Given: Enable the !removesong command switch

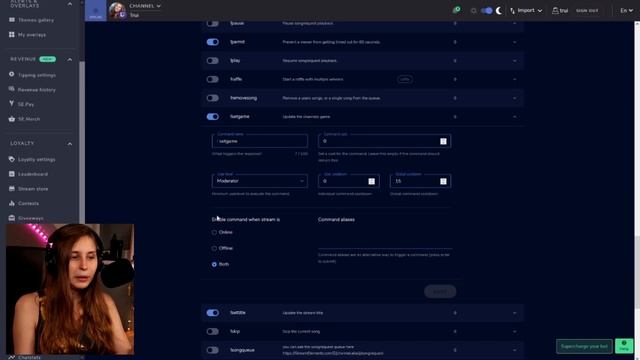Looking at the screenshot, I should point(213,98).
